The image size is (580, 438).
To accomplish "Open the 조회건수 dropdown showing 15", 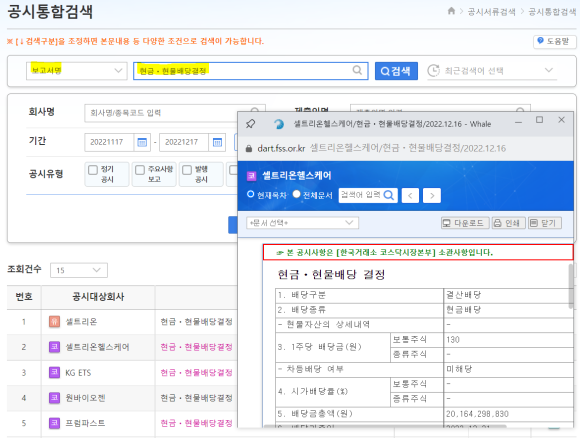I will [x=79, y=270].
